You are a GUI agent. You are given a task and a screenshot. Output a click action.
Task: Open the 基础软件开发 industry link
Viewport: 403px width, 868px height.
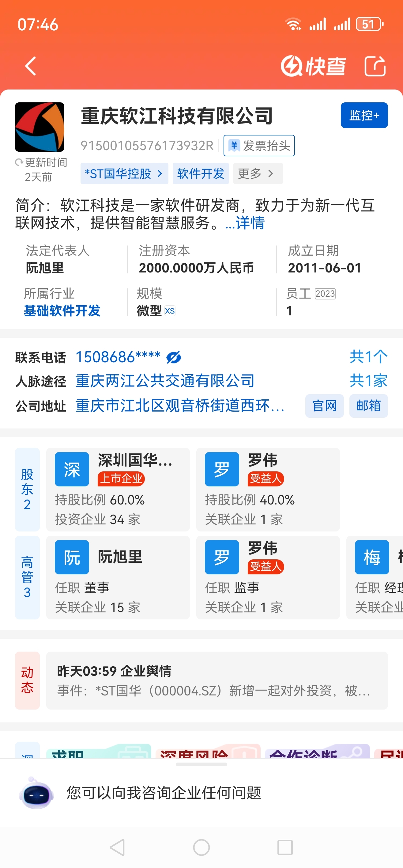click(62, 311)
